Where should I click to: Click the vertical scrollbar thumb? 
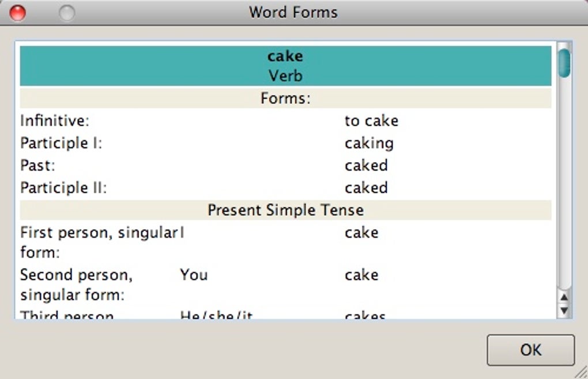tap(564, 62)
